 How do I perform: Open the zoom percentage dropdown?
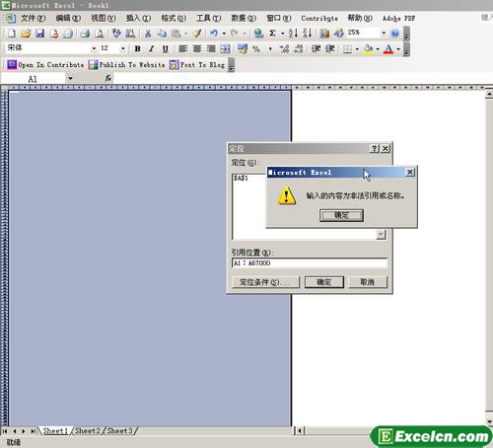pyautogui.click(x=384, y=33)
